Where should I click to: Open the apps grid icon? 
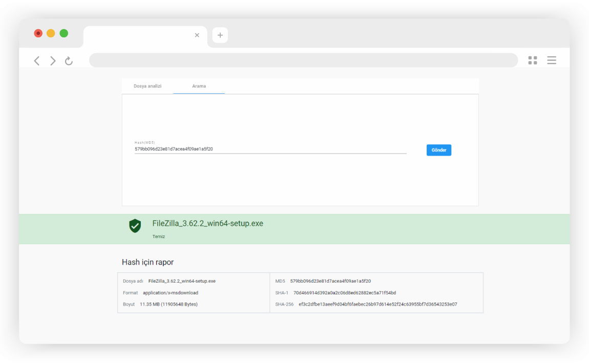(x=532, y=60)
